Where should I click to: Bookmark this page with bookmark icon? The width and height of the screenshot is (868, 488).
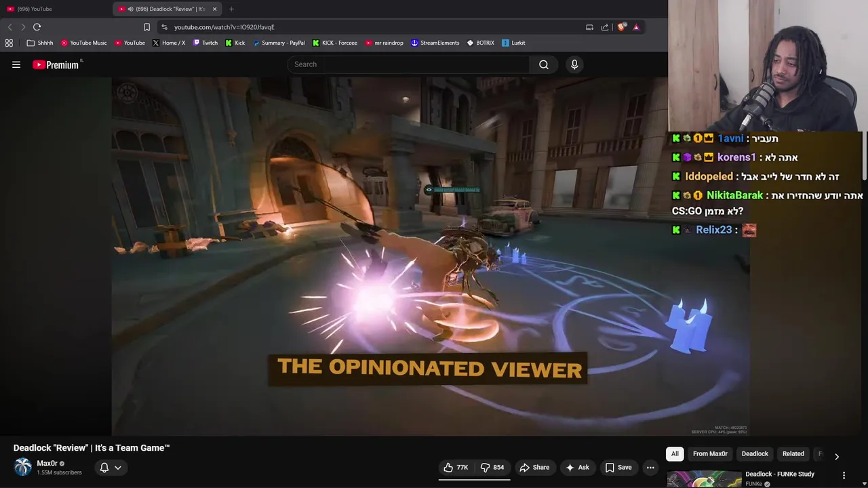click(x=146, y=27)
